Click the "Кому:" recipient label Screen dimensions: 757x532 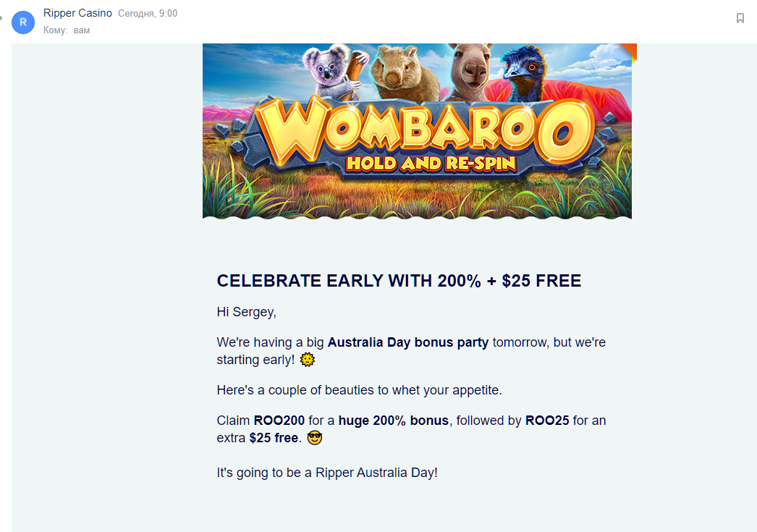coord(56,30)
